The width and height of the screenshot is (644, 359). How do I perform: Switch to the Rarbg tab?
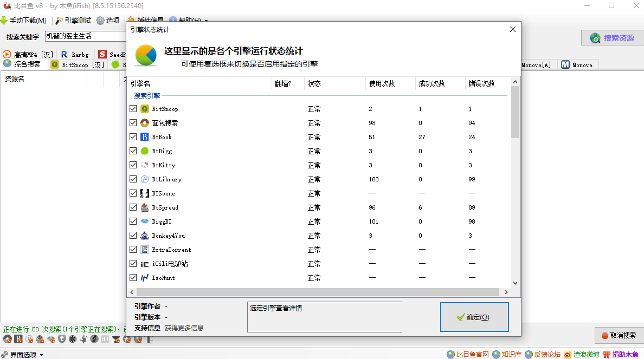click(x=75, y=55)
